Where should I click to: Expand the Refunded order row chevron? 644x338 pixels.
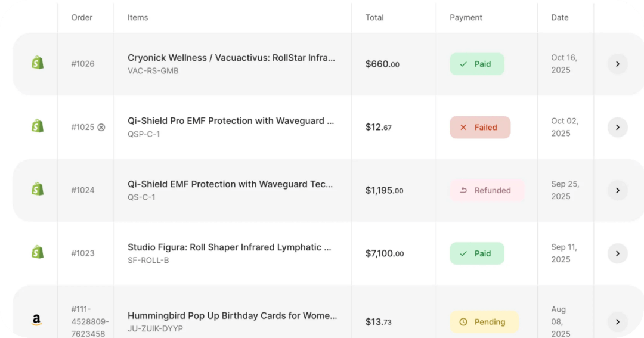coord(617,190)
